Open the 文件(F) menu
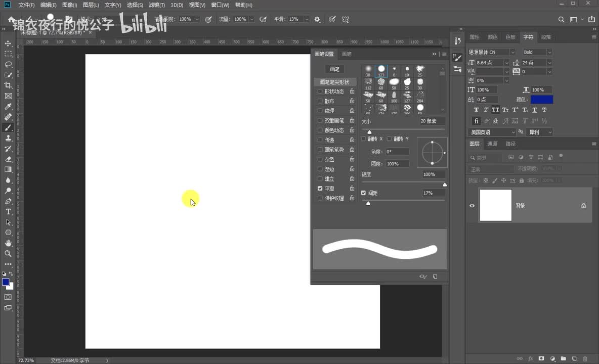Screen dimensions: 599x364 pyautogui.click(x=26, y=5)
